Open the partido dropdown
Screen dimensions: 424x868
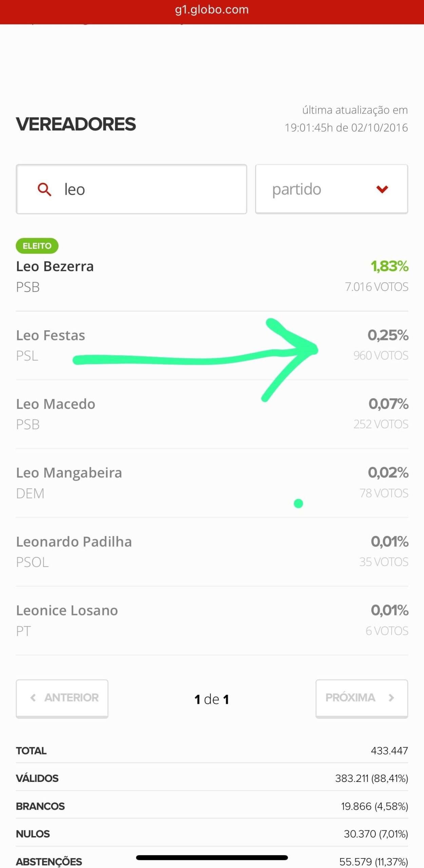(331, 189)
